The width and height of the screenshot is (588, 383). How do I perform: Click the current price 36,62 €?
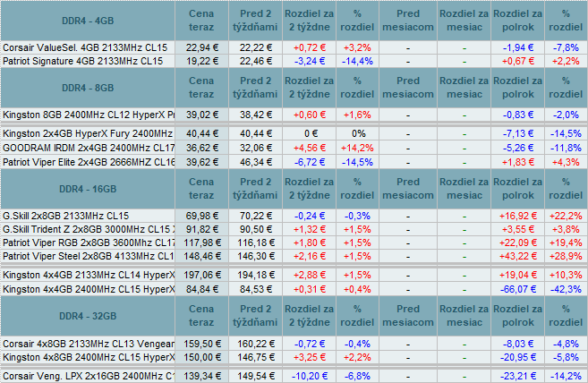202,148
